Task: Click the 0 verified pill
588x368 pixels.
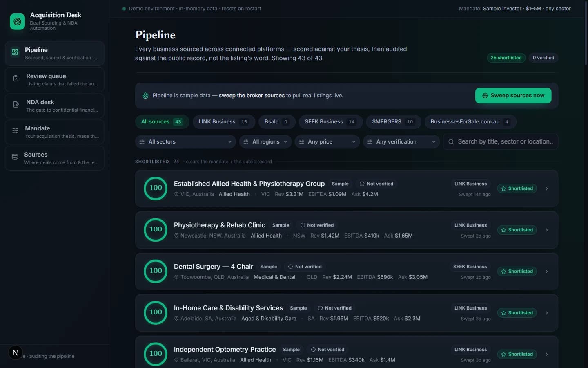Action: coord(543,58)
